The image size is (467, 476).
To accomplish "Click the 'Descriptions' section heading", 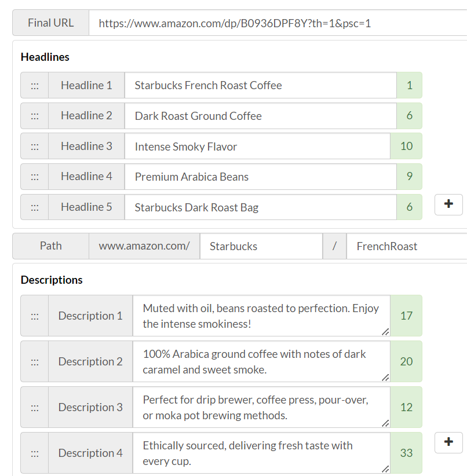I will click(x=52, y=280).
